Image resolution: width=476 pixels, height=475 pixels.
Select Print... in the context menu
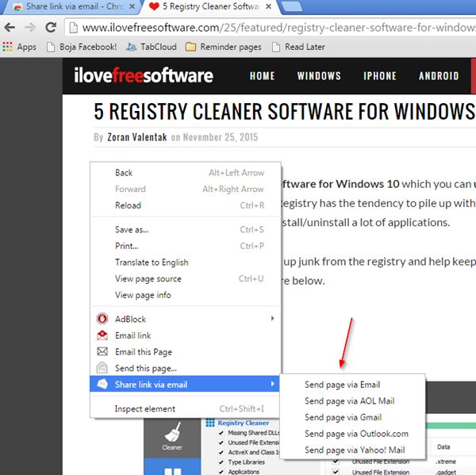point(185,246)
